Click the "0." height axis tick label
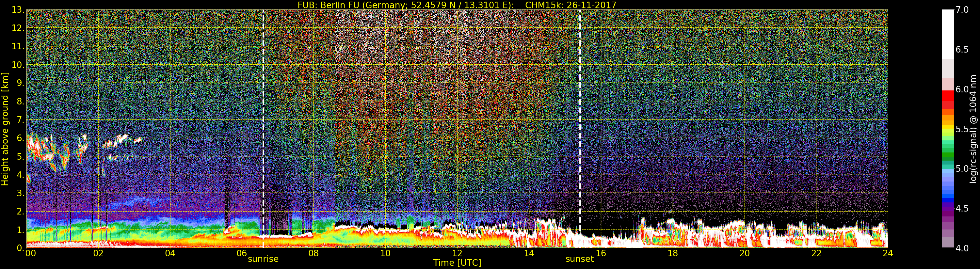980x269 pixels. [x=21, y=248]
